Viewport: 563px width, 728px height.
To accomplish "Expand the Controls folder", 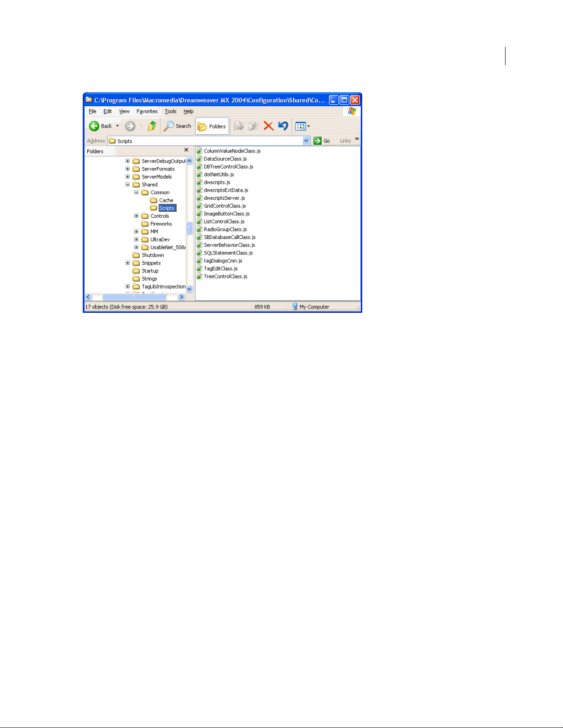I will coord(136,215).
